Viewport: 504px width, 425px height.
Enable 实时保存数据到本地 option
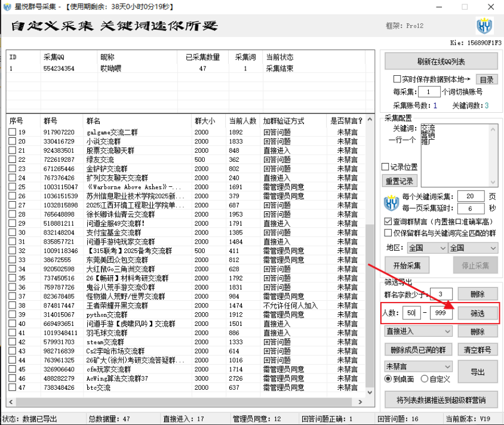tap(397, 79)
